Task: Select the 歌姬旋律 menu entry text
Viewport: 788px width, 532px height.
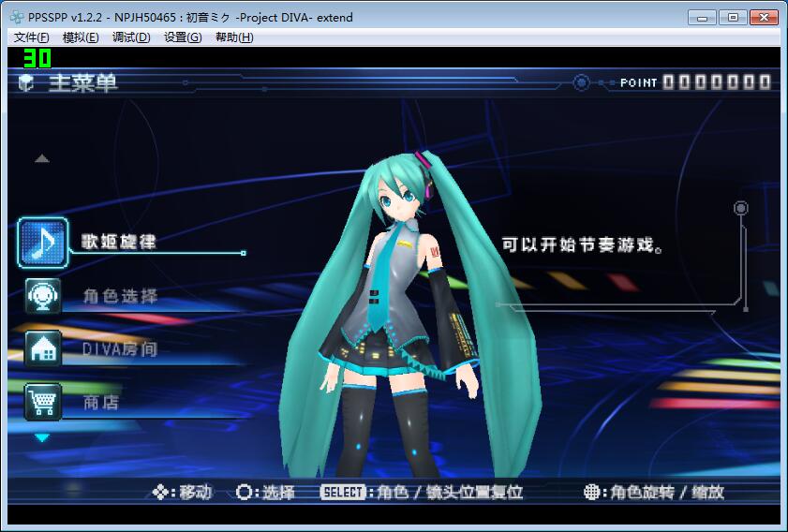Action: [x=119, y=242]
